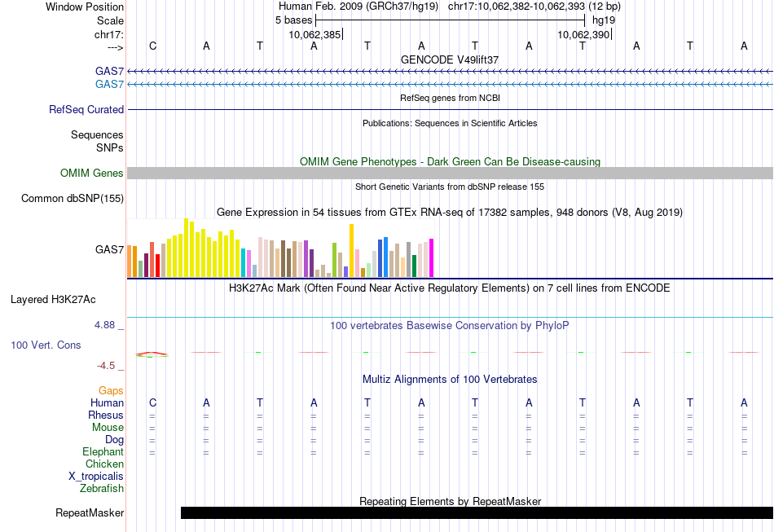
Task: Select the Sequences publications track label
Action: 97,134
